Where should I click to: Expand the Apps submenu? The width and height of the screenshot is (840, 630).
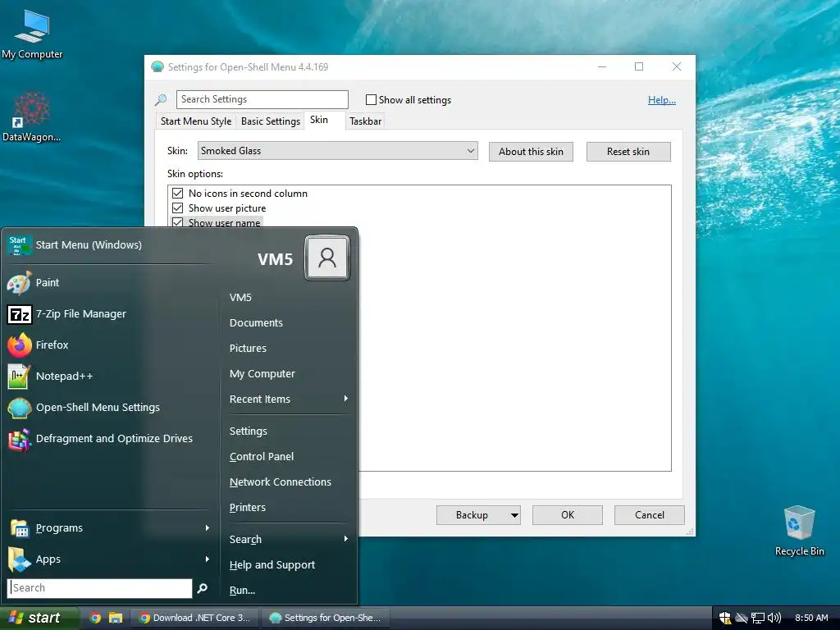(x=110, y=559)
